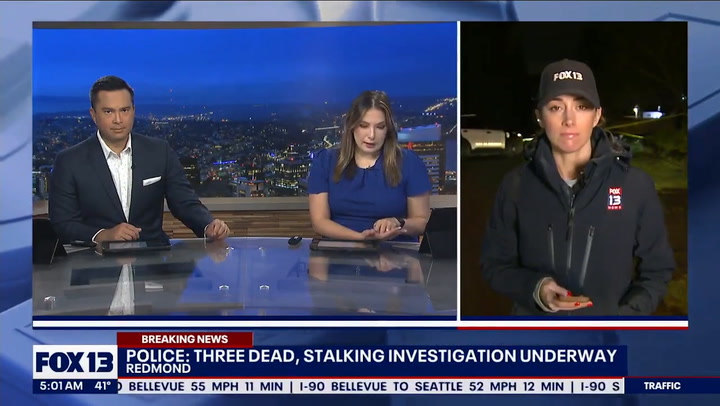Click the phone in the reporter's hand

pyautogui.click(x=574, y=297)
